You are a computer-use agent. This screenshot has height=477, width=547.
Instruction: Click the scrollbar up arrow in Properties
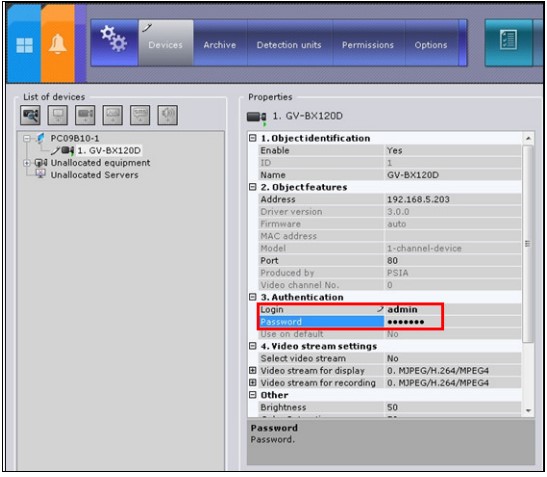click(x=528, y=139)
